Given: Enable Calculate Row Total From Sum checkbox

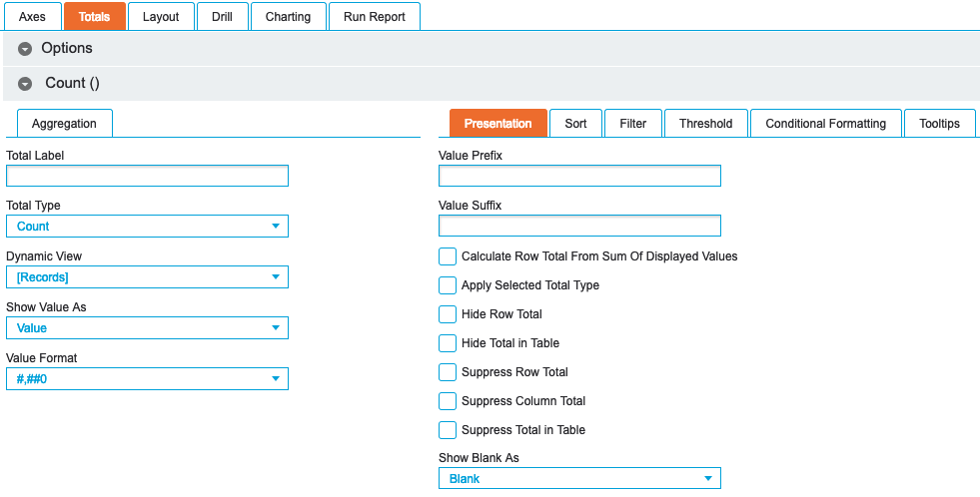Looking at the screenshot, I should tap(448, 256).
